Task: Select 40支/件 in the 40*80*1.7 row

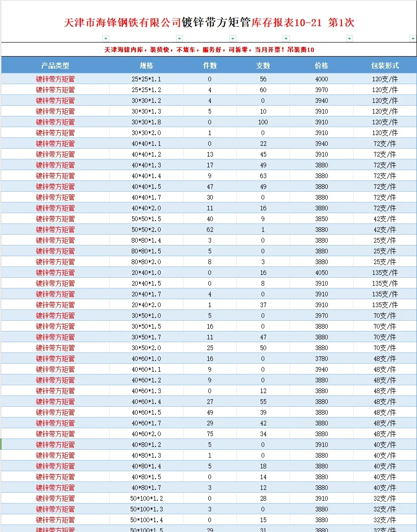Action: point(385,488)
